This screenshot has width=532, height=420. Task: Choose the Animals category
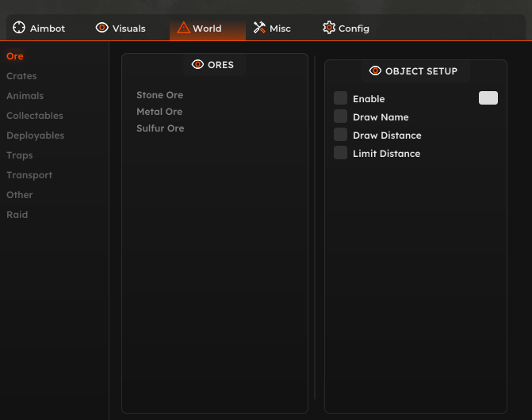(x=25, y=96)
